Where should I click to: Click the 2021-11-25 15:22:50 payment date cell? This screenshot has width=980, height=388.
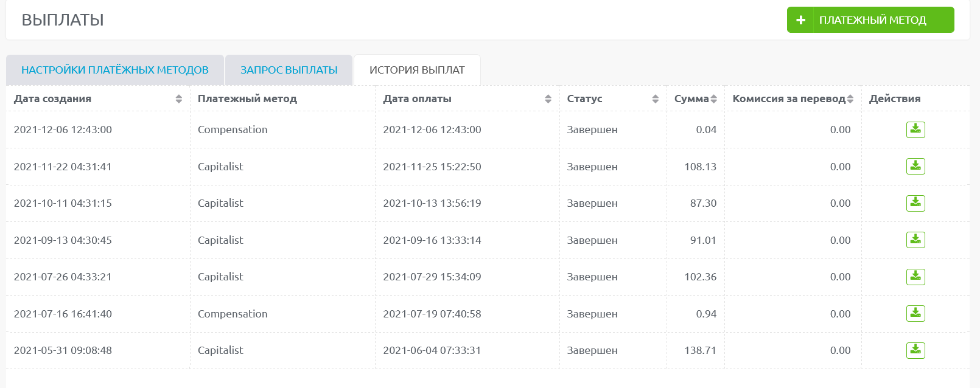click(432, 167)
